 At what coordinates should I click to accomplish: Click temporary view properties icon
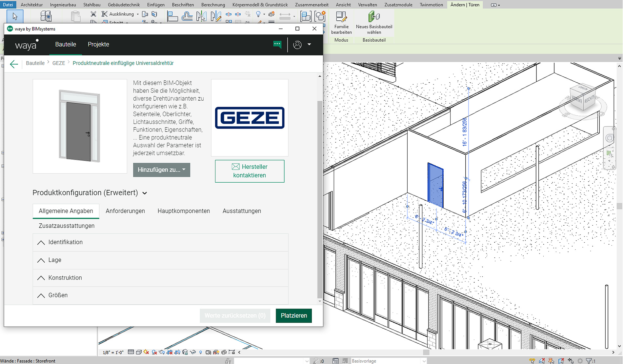208,352
